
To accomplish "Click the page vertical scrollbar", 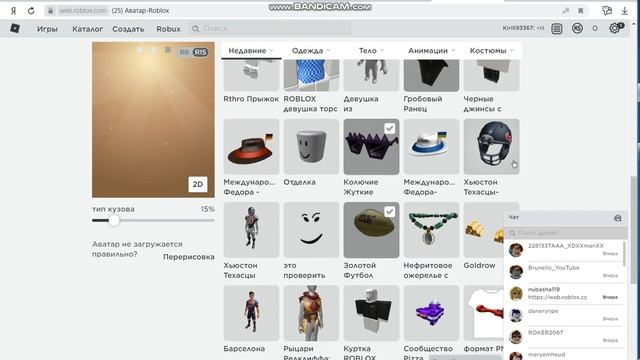I will [633, 229].
